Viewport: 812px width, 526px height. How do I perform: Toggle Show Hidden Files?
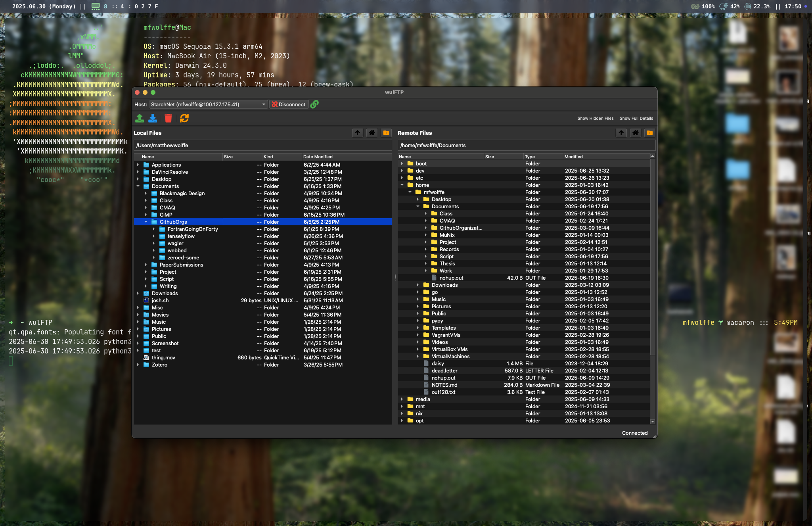pyautogui.click(x=596, y=118)
